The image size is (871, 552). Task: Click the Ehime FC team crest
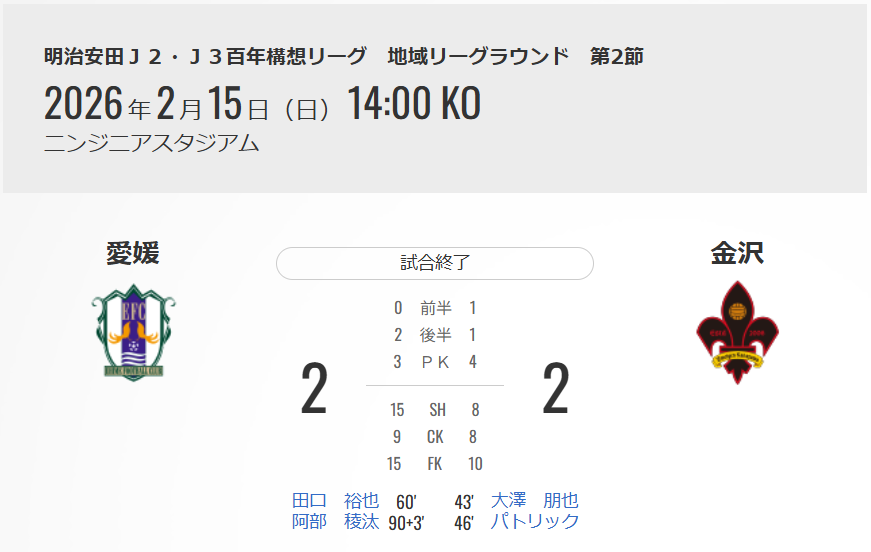click(x=133, y=331)
